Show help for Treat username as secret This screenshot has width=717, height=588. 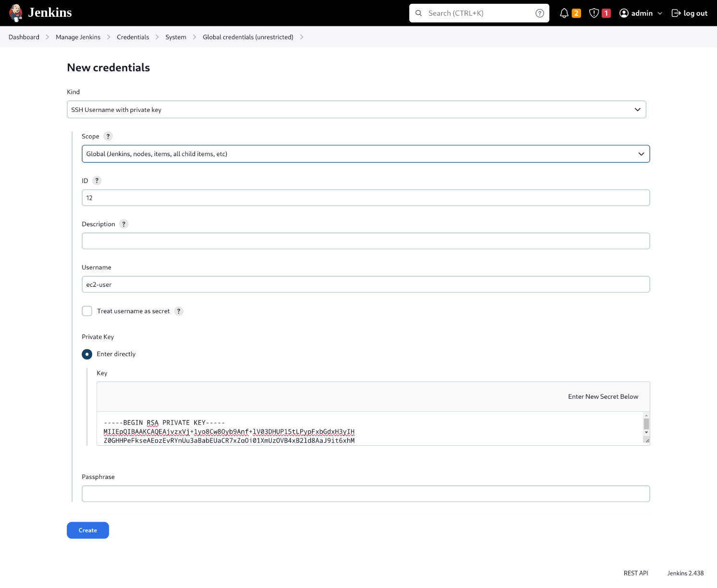pos(179,311)
